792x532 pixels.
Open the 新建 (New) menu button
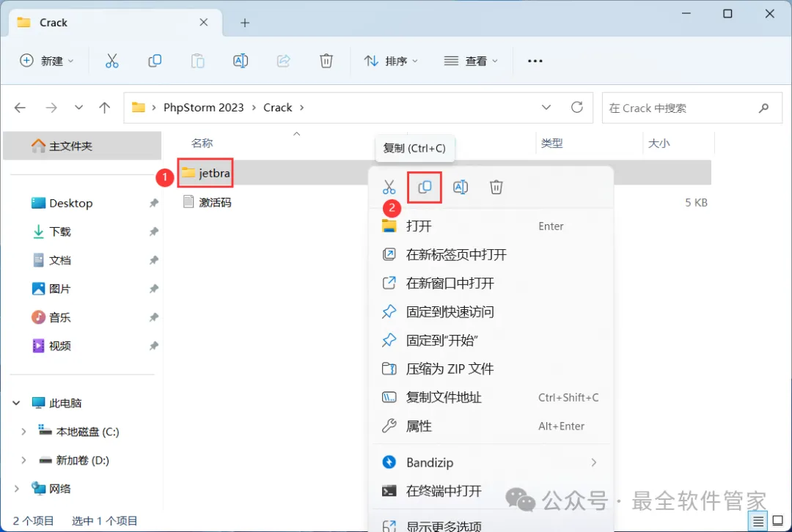46,61
